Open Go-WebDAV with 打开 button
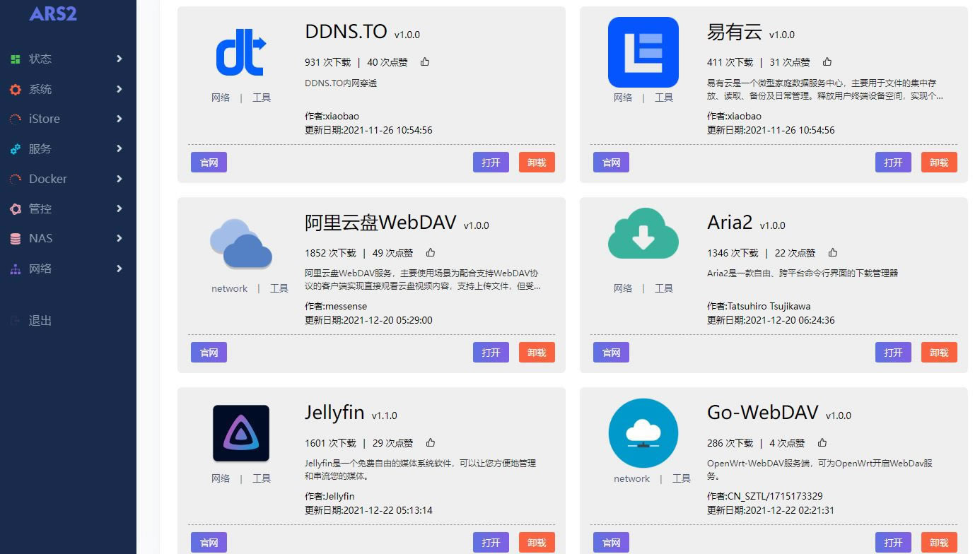 (893, 543)
